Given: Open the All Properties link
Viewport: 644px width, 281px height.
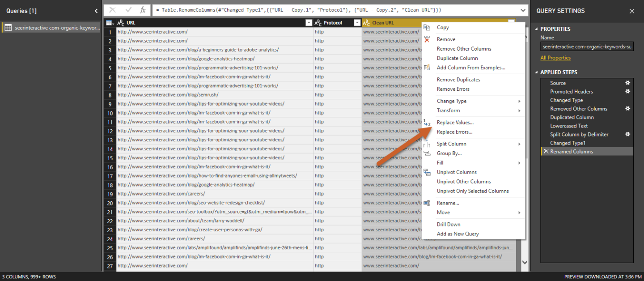Looking at the screenshot, I should coord(555,58).
